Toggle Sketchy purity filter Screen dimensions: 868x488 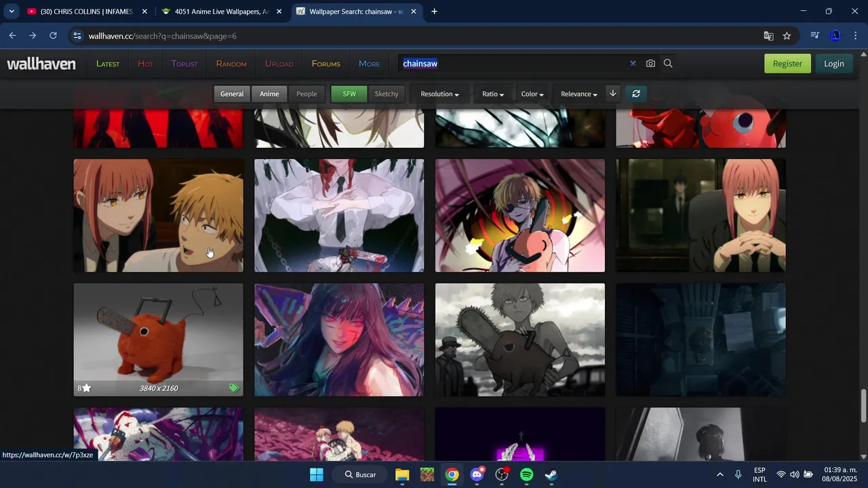[387, 94]
